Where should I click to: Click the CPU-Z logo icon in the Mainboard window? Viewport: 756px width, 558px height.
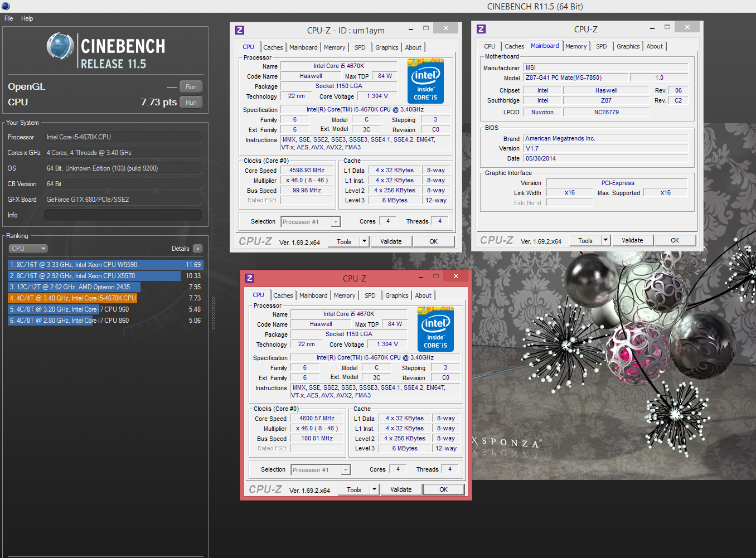481,29
